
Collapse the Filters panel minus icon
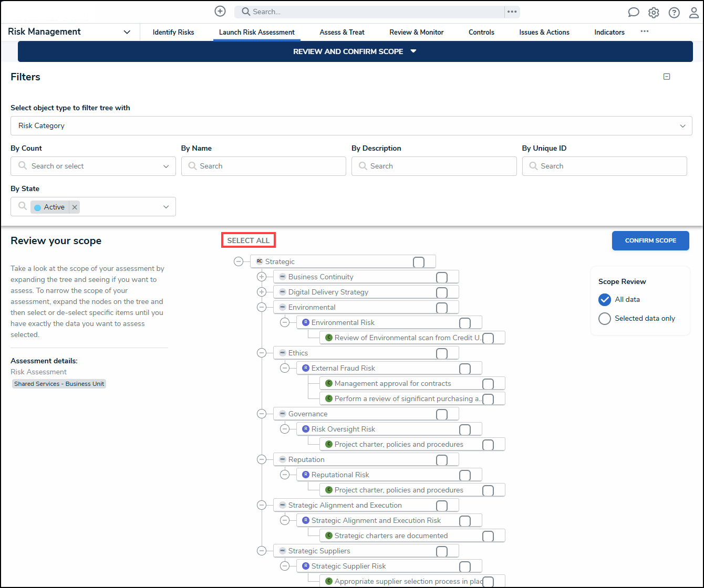[x=667, y=77]
